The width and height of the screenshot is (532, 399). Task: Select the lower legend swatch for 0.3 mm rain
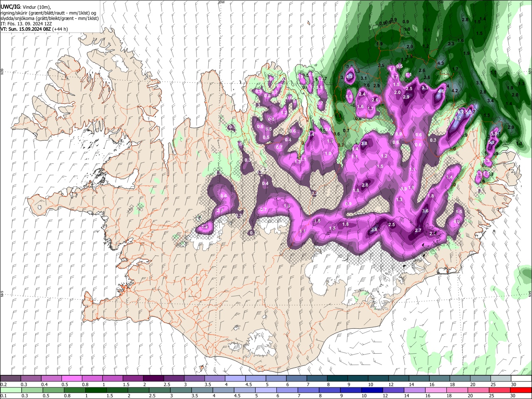pyautogui.click(x=32, y=390)
